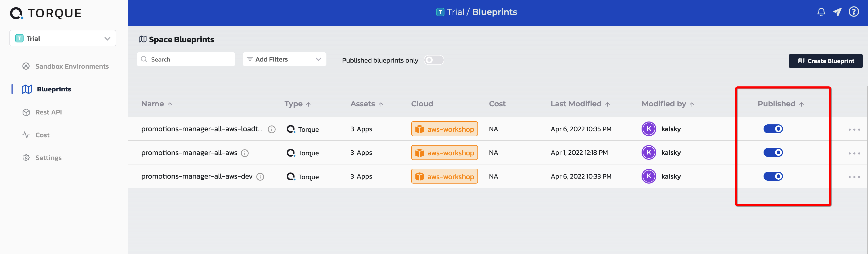Image resolution: width=868 pixels, height=254 pixels.
Task: Click the Torque logo in sidebar
Action: [x=46, y=13]
